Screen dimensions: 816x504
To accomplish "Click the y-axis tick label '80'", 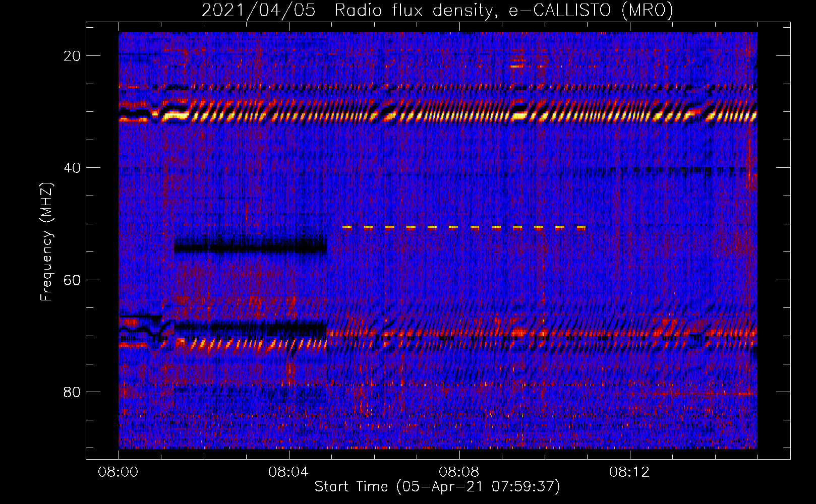I will pos(72,392).
